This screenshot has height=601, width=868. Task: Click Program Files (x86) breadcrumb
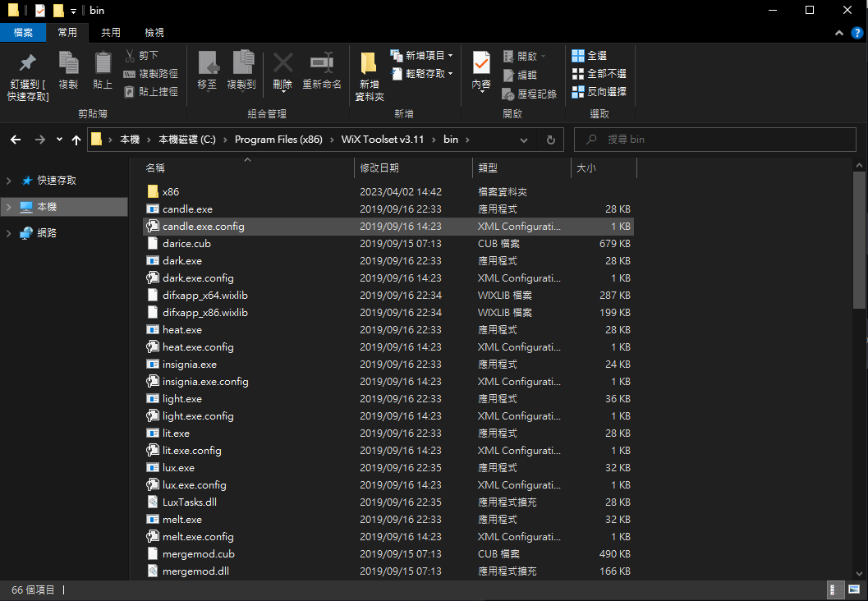click(278, 140)
